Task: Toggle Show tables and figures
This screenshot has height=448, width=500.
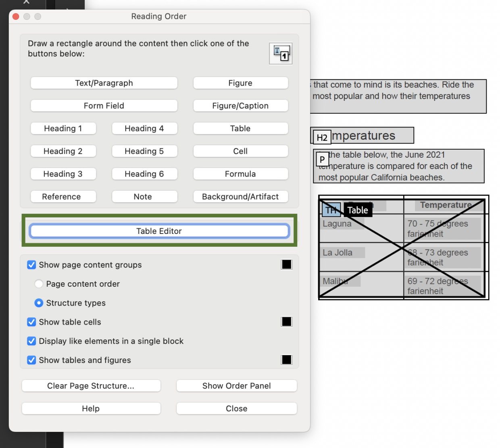Action: click(x=31, y=360)
